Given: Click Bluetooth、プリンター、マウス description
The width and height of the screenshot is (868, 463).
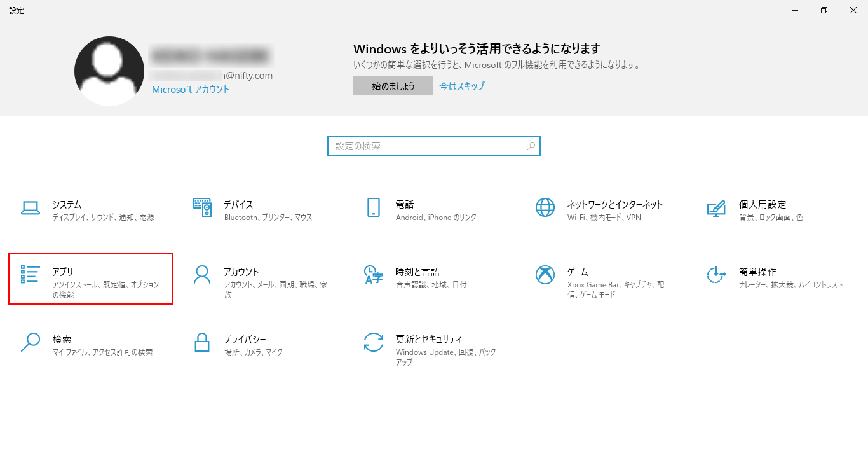Looking at the screenshot, I should click(x=268, y=218).
